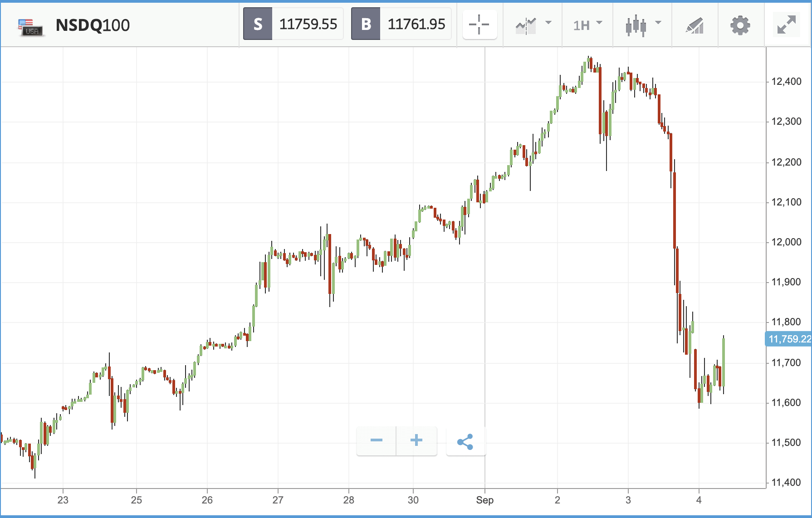Zoom in with the plus button
The image size is (812, 518).
[416, 441]
